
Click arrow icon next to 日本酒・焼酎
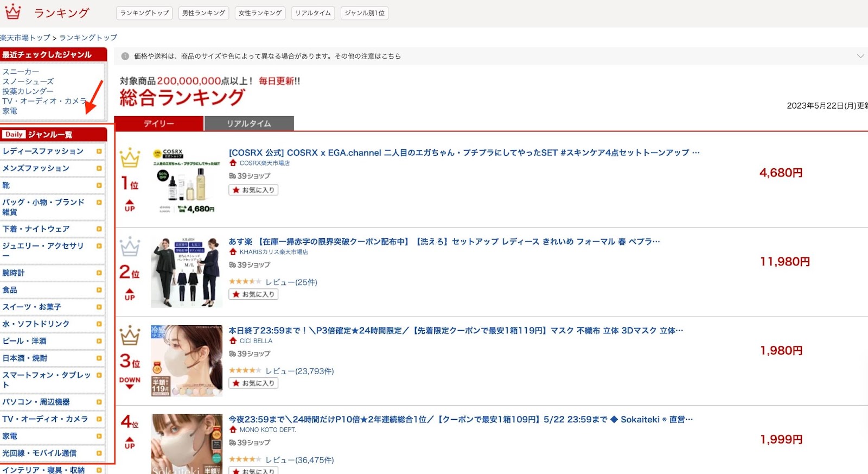pos(99,358)
